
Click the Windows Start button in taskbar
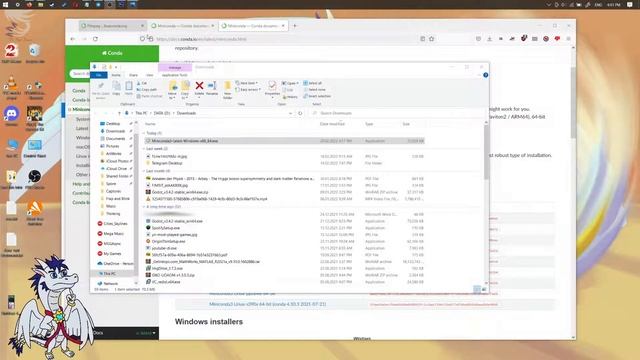6,4
